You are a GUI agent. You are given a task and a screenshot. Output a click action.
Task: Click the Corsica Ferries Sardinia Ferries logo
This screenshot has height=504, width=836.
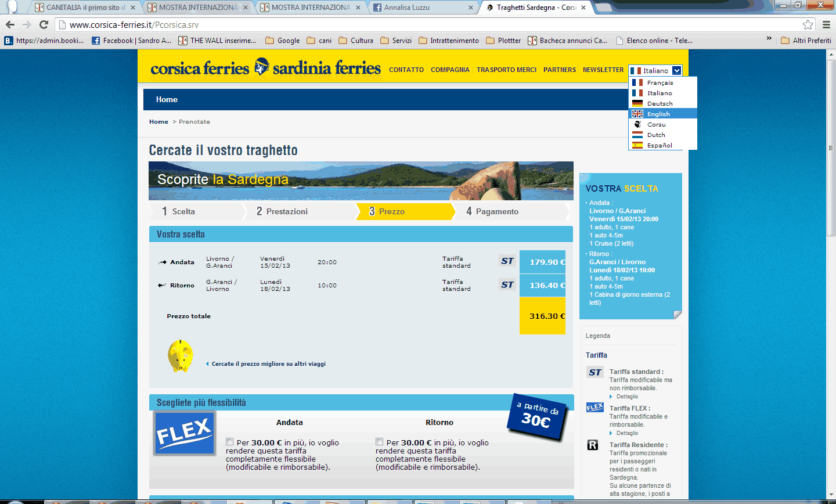[x=265, y=68]
